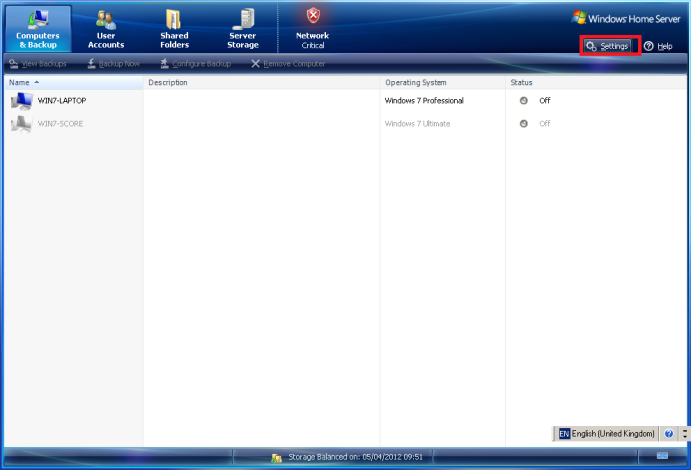The image size is (691, 470).
Task: Click the Help link
Action: pyautogui.click(x=658, y=46)
